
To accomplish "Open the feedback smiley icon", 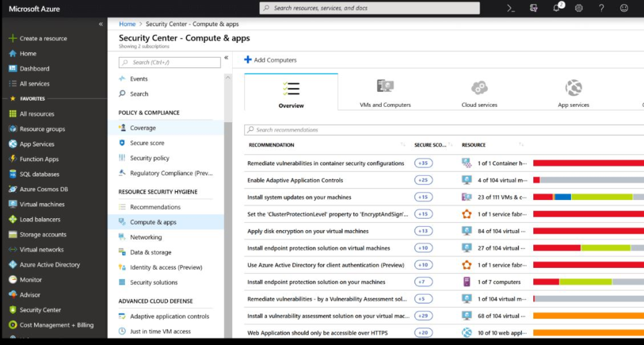I will 624,8.
